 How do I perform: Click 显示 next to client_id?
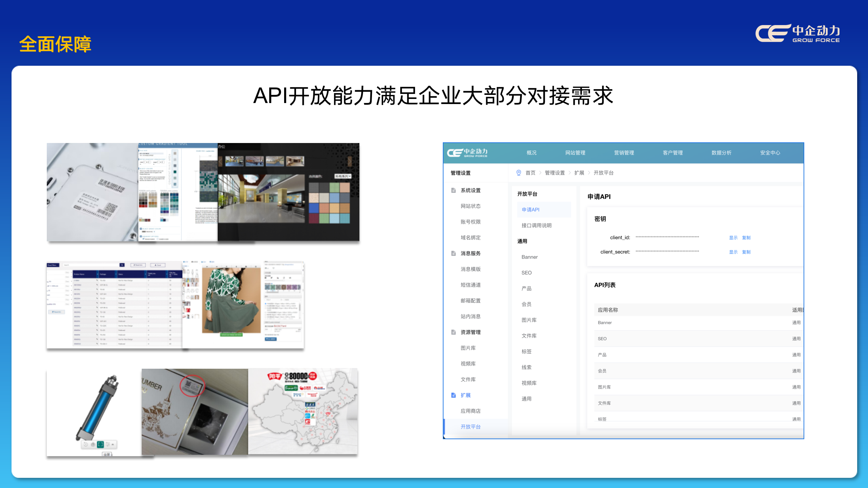coord(733,238)
